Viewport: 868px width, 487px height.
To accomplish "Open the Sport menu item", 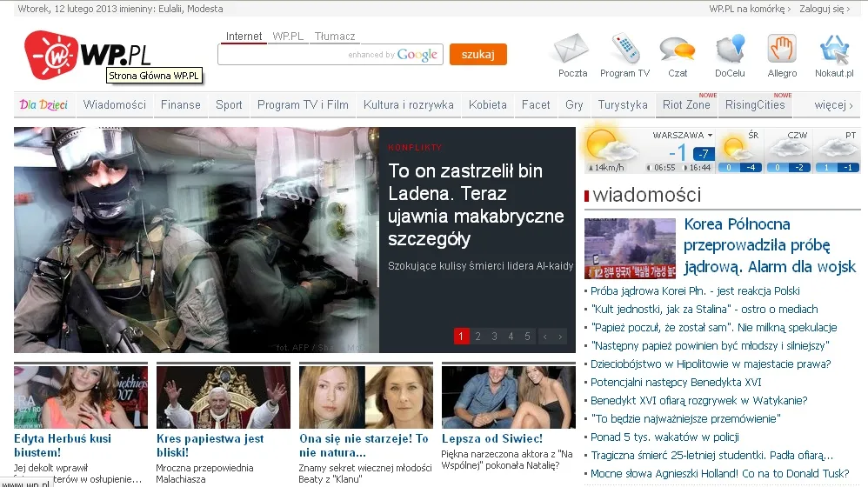I will coord(229,105).
